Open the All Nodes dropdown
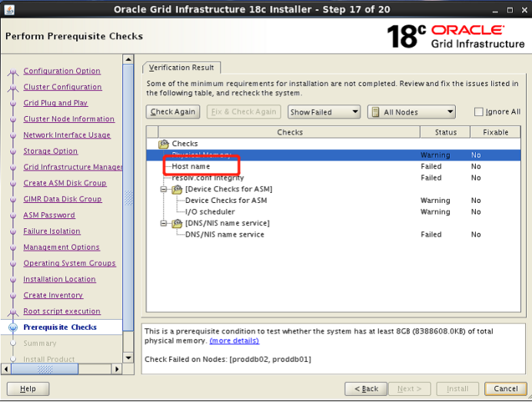532x402 pixels. click(411, 111)
